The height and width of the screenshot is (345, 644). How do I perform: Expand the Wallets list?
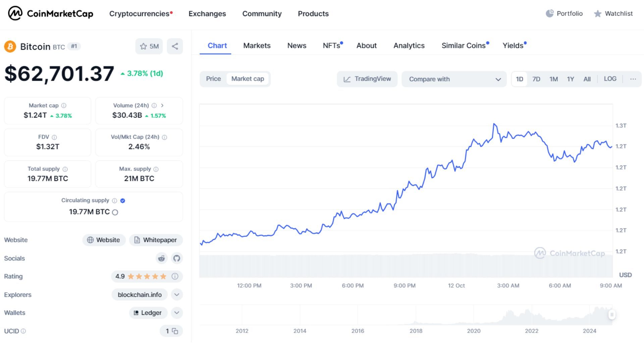[176, 313]
